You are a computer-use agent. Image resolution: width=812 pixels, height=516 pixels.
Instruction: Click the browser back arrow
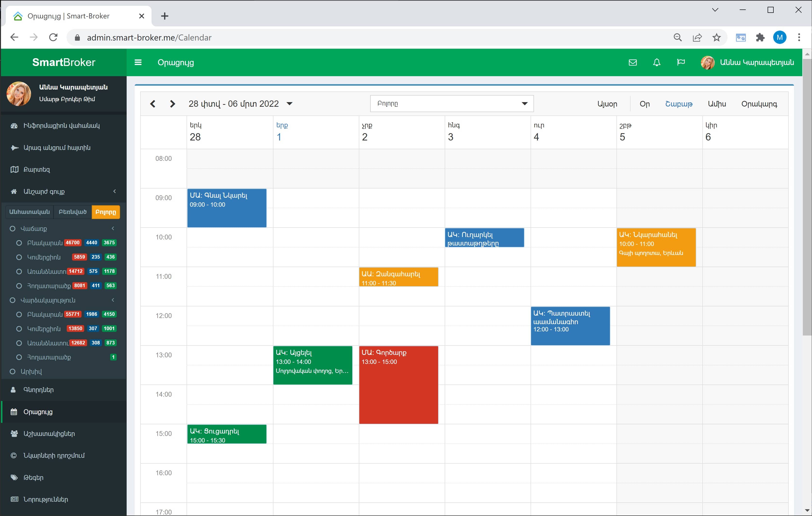point(14,37)
